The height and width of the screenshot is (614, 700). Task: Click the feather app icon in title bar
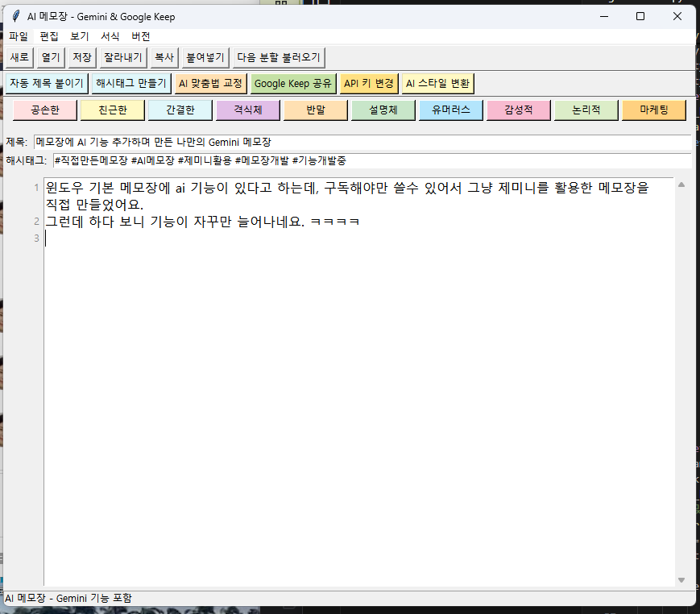(16, 17)
